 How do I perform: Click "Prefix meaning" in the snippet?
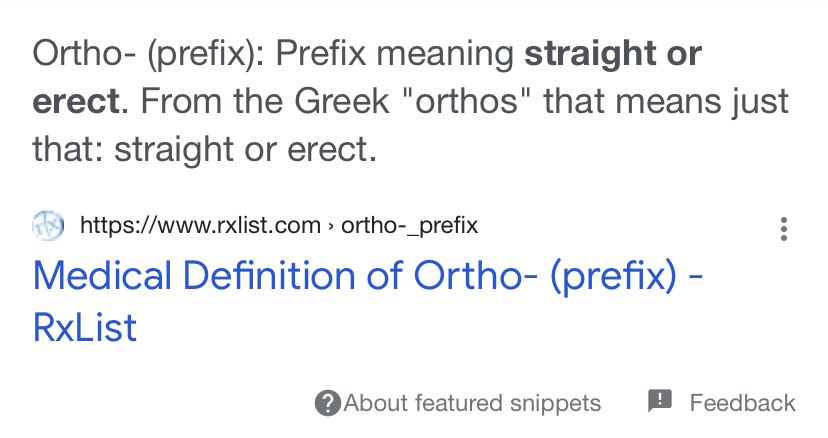coord(394,54)
